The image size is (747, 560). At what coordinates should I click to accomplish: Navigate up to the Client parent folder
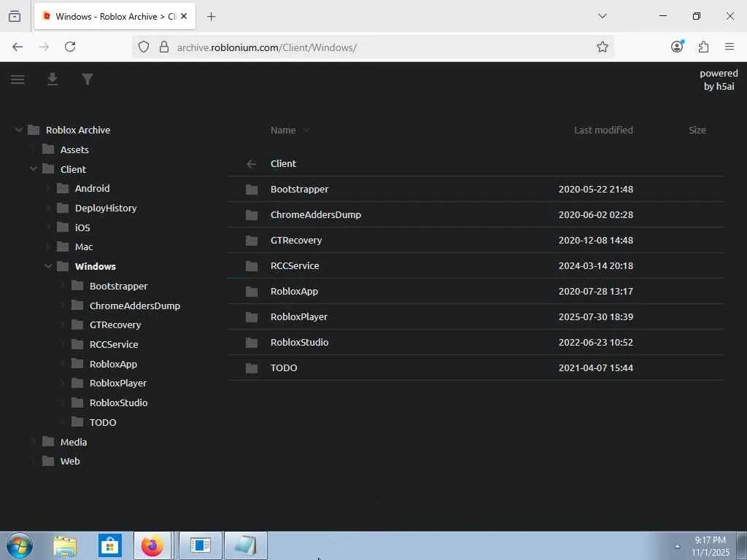pyautogui.click(x=283, y=163)
